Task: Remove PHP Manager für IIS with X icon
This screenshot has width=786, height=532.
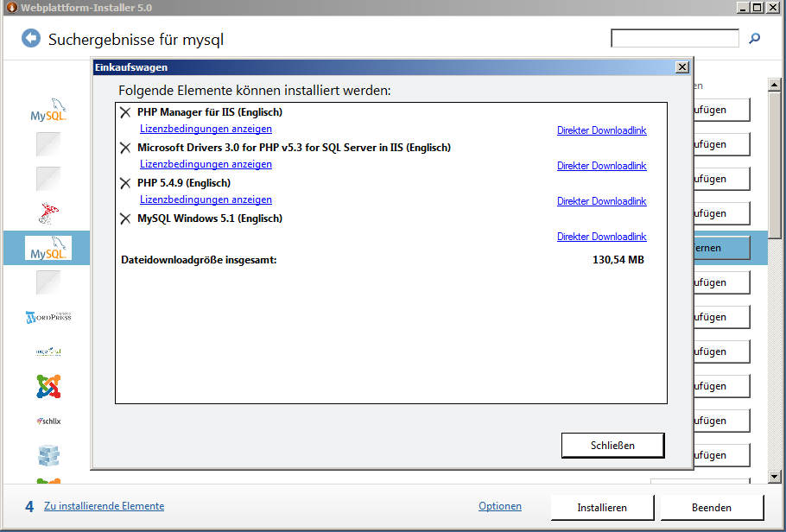Action: (125, 111)
